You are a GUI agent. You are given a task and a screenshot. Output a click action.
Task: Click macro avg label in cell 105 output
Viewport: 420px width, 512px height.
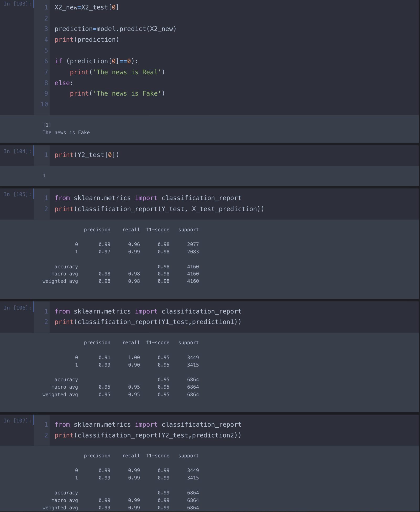[65, 274]
